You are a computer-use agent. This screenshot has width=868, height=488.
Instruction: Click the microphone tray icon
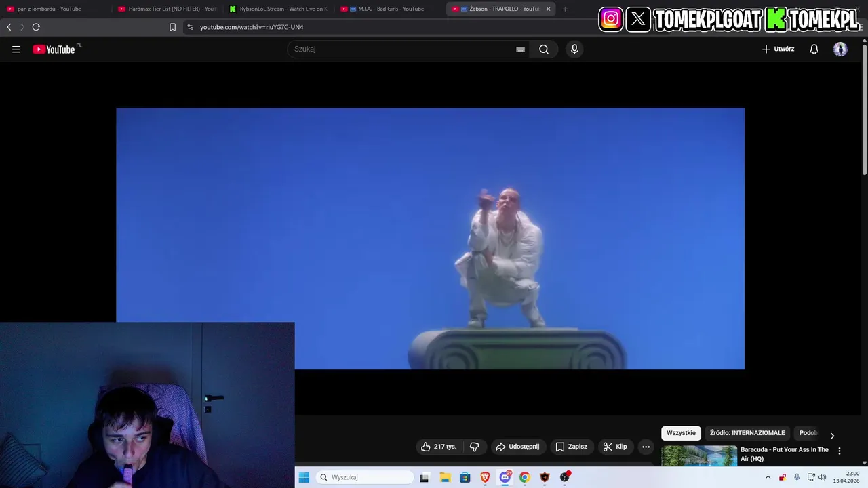point(797,477)
